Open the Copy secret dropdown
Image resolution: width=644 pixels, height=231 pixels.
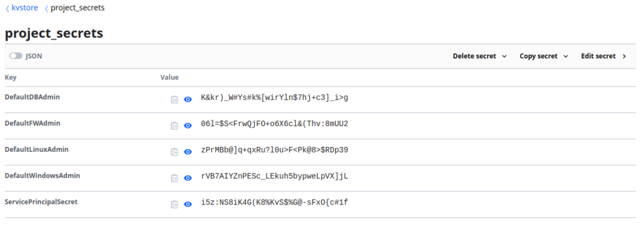(x=544, y=56)
